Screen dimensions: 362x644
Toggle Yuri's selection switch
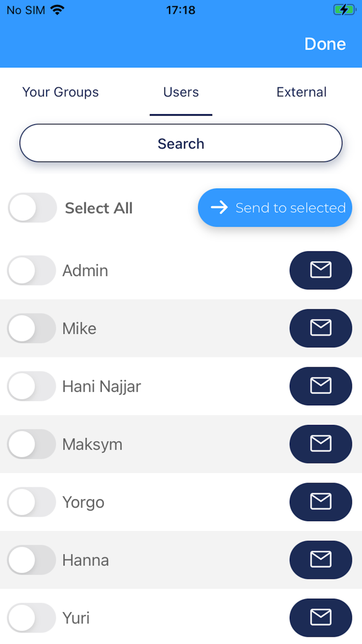[32, 618]
